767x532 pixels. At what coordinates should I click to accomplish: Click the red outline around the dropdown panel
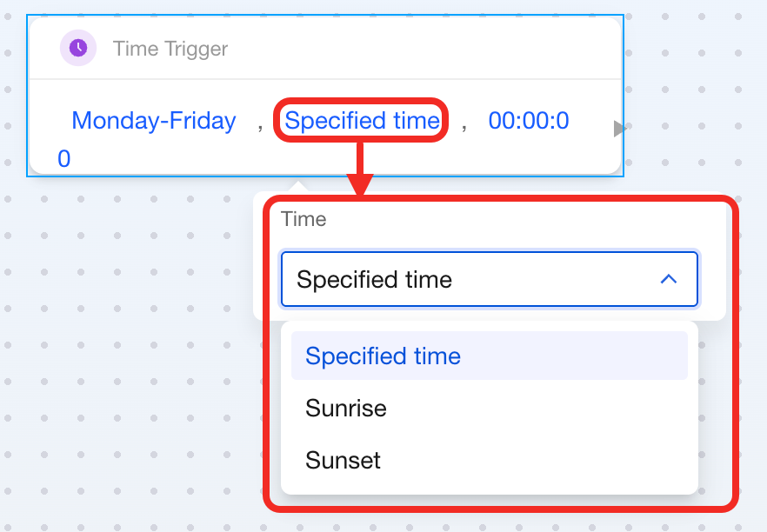tap(735, 348)
